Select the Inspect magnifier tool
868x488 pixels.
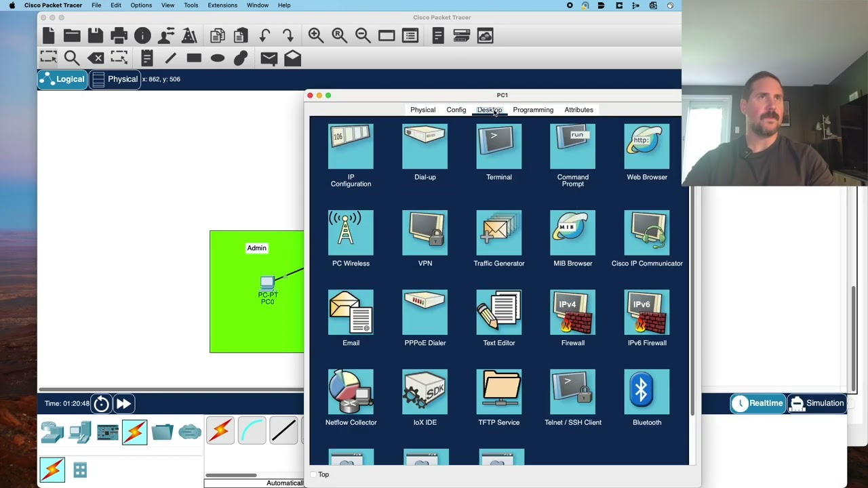[72, 58]
